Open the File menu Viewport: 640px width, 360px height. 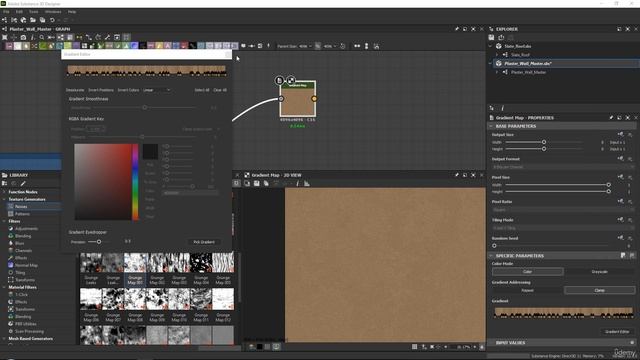click(6, 12)
